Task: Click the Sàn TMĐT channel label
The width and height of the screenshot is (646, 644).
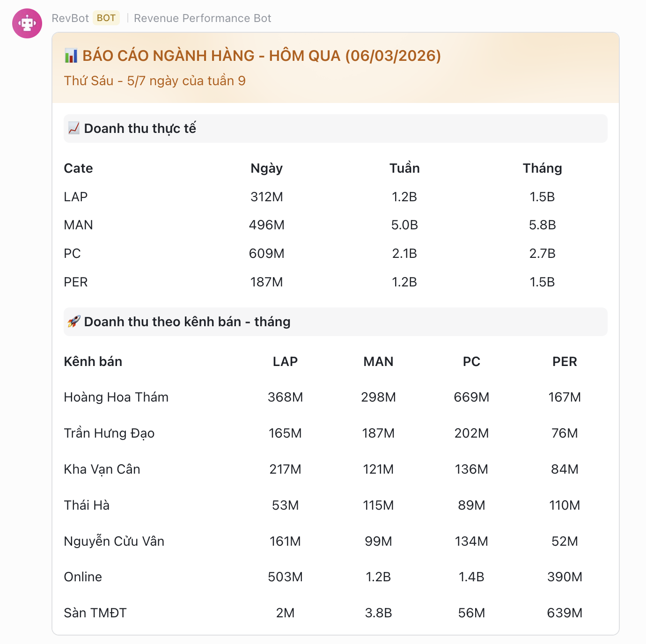Action: [x=94, y=612]
